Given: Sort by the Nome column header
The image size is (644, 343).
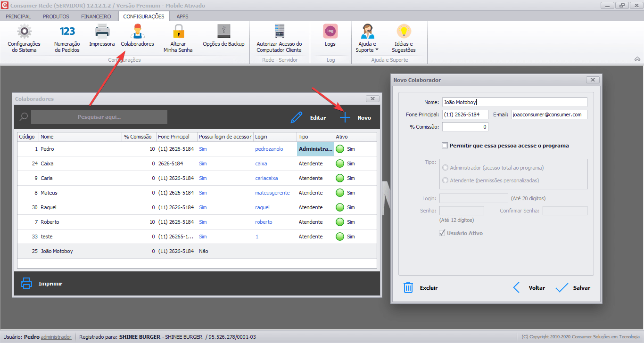Looking at the screenshot, I should (80, 137).
